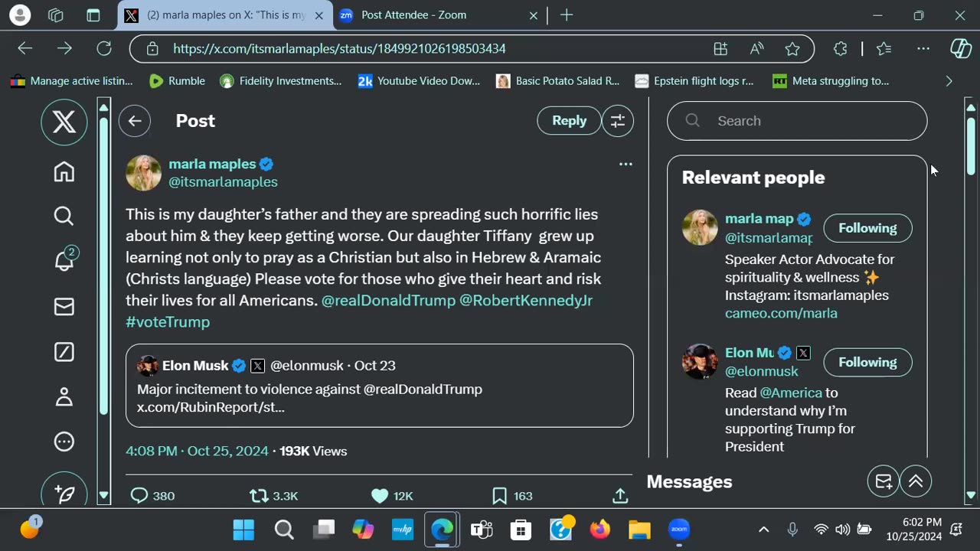Open post view settings slider icon
The width and height of the screenshot is (980, 551).
(617, 121)
